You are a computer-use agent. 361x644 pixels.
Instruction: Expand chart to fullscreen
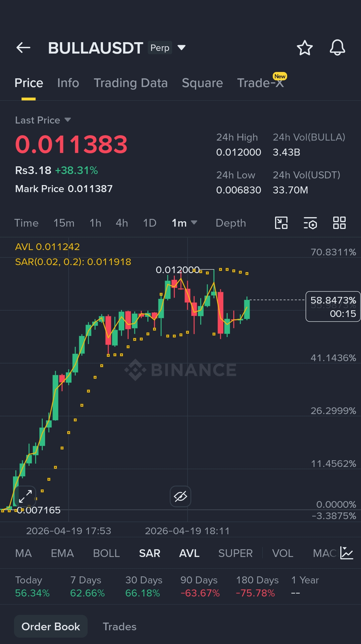tap(25, 496)
